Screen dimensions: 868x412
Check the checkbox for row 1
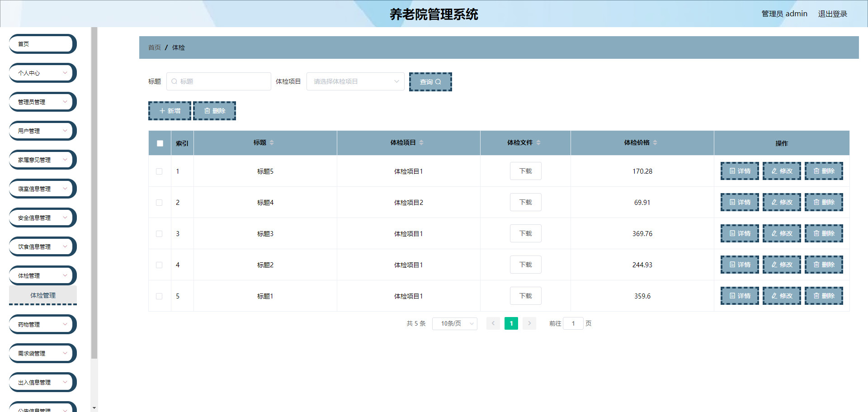159,171
